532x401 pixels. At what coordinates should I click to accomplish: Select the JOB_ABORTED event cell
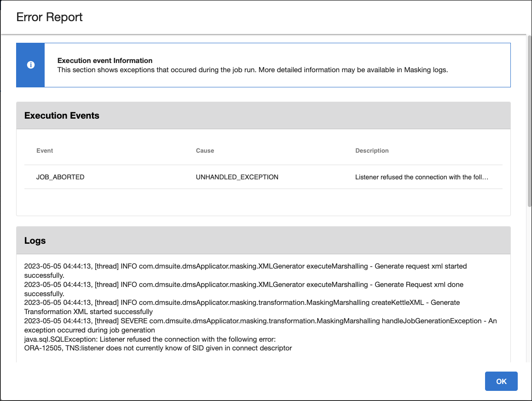[x=60, y=177]
